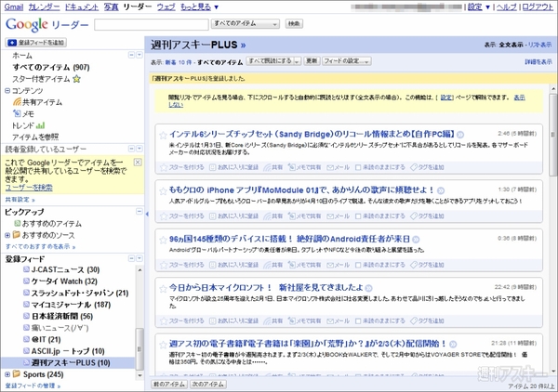The height and width of the screenshot is (392, 558).
Task: Click feed icon for J-CASTニュース
Action: click(26, 269)
